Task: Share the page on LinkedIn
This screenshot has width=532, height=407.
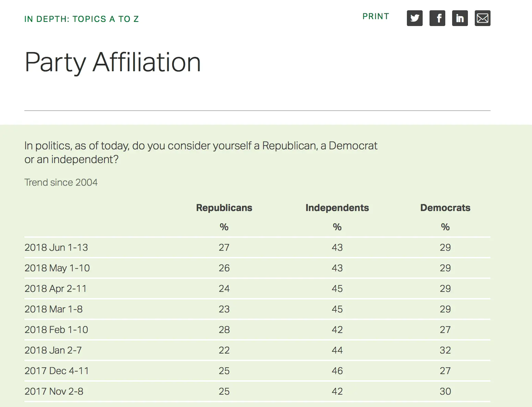Action: coord(460,18)
